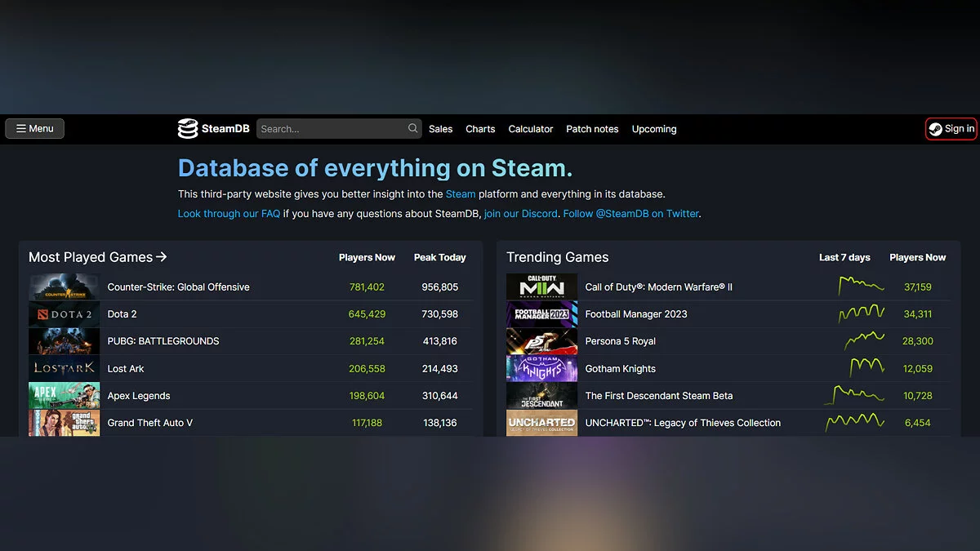Click the Apex Legends game thumbnail
Screen dimensions: 980x551
(x=65, y=396)
